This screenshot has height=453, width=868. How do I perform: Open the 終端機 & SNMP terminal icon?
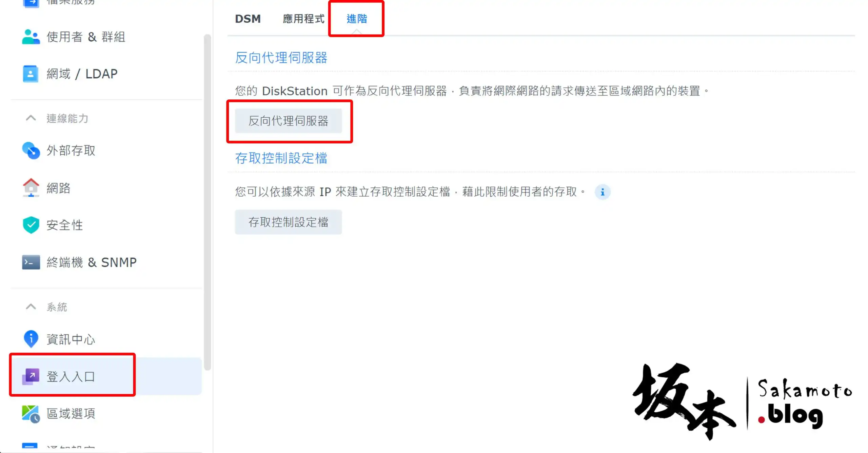(x=31, y=262)
